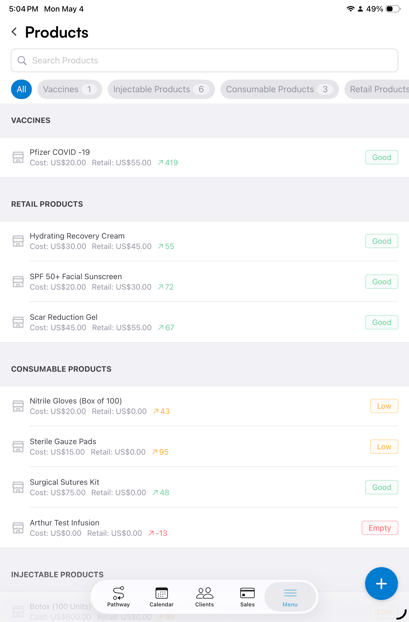Viewport: 409px width, 622px height.
Task: Tap the back arrow beside Products
Action: point(14,32)
